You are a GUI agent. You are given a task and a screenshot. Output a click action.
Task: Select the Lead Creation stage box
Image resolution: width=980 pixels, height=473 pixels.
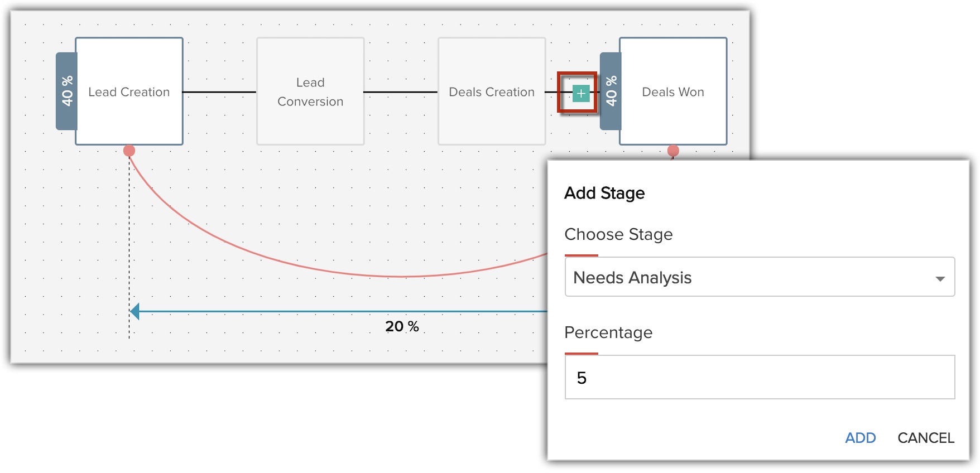tap(129, 91)
